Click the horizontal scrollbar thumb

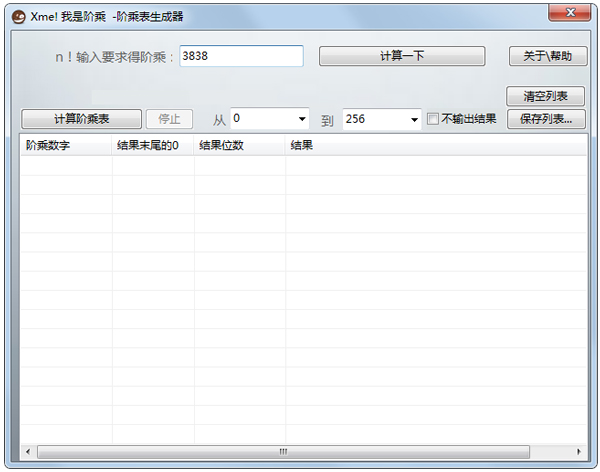point(283,451)
